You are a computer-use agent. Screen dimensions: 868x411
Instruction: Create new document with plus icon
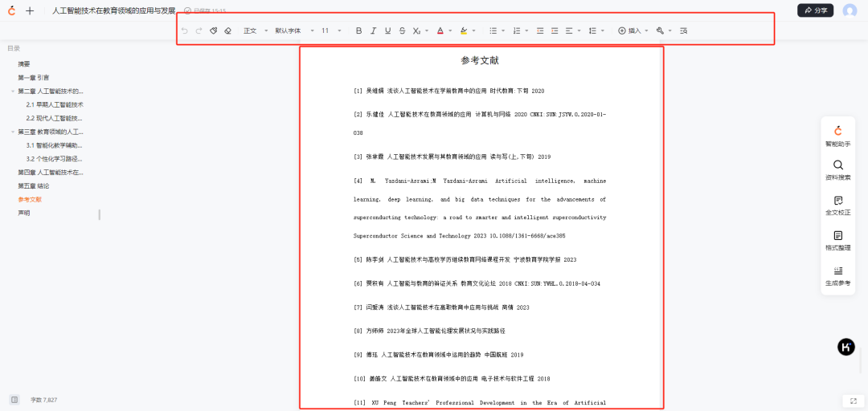(x=30, y=10)
